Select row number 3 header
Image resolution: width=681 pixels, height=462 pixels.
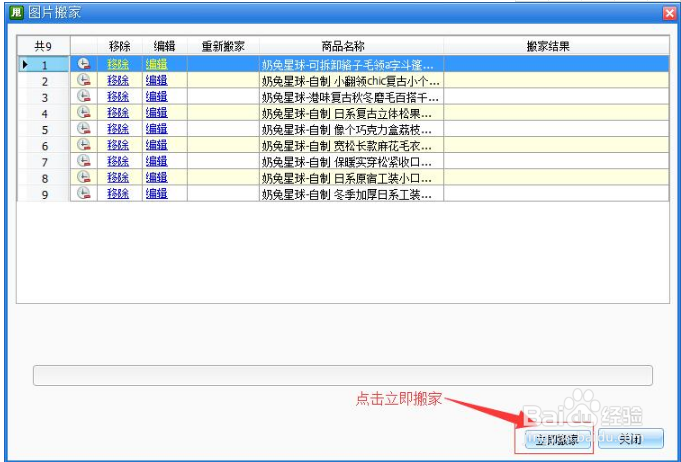point(43,96)
